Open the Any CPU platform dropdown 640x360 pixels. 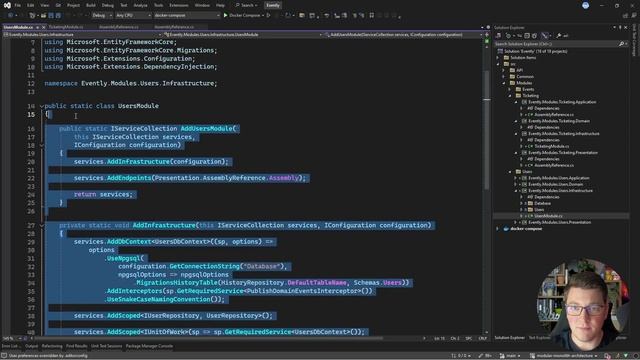click(133, 16)
